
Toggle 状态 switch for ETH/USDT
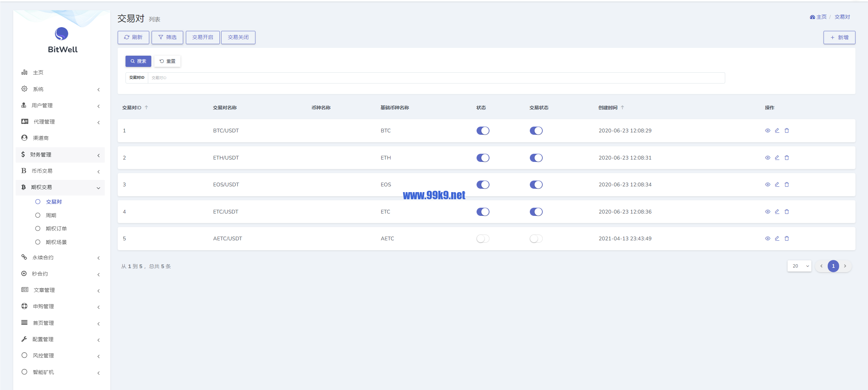[x=483, y=158]
